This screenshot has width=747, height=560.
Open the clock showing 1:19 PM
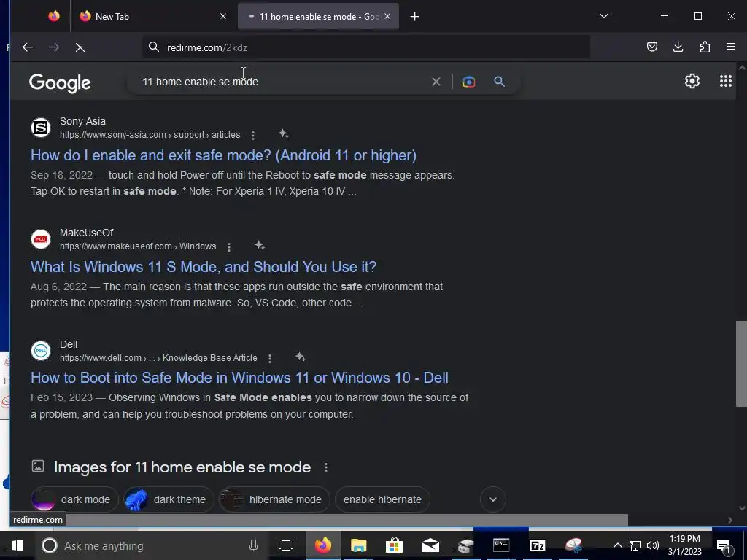point(684,545)
